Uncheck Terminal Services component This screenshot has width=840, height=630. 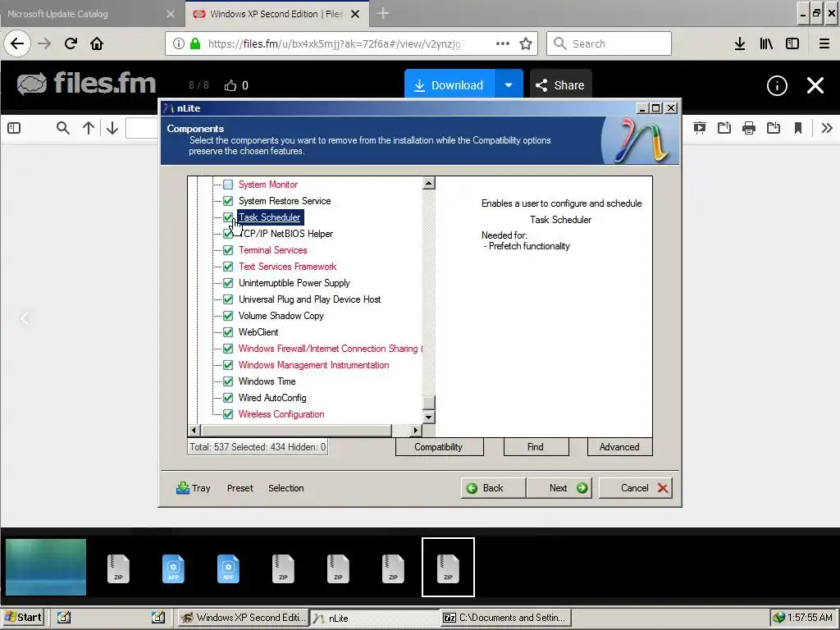pos(228,250)
